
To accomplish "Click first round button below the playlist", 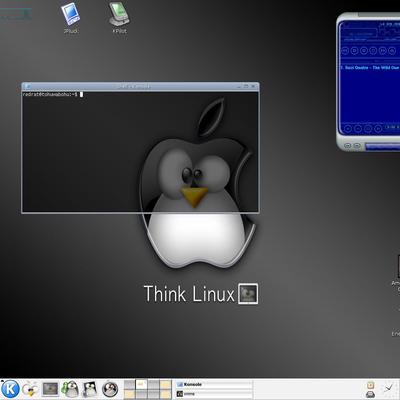I will coord(348,128).
